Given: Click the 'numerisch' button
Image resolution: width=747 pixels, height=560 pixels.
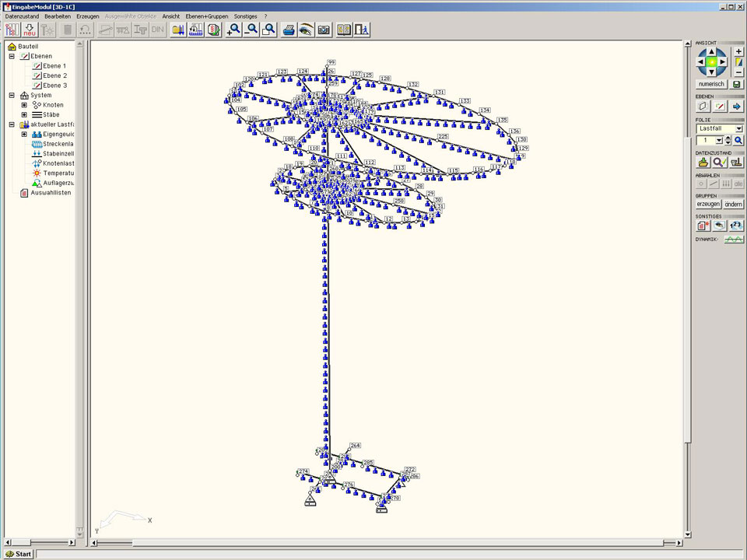Looking at the screenshot, I should pyautogui.click(x=712, y=83).
